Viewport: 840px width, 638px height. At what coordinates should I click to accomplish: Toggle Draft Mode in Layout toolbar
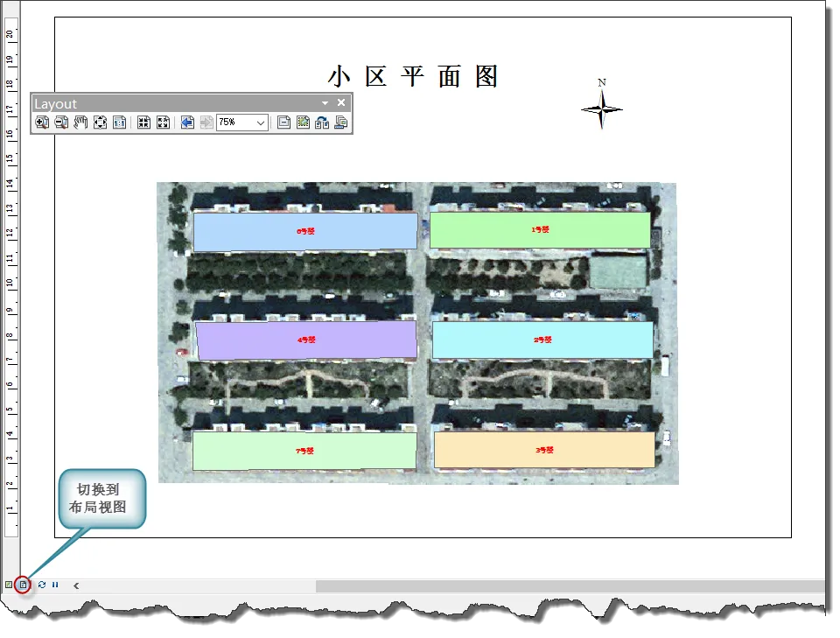[283, 123]
